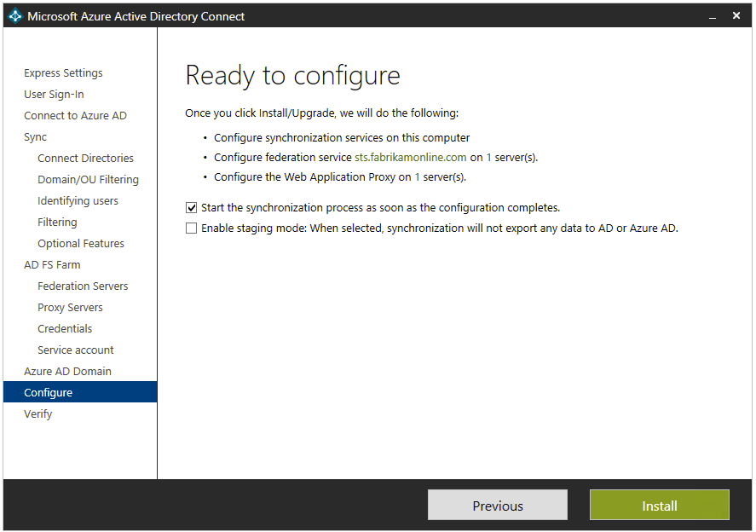Open Service account step
756x532 pixels.
76,350
